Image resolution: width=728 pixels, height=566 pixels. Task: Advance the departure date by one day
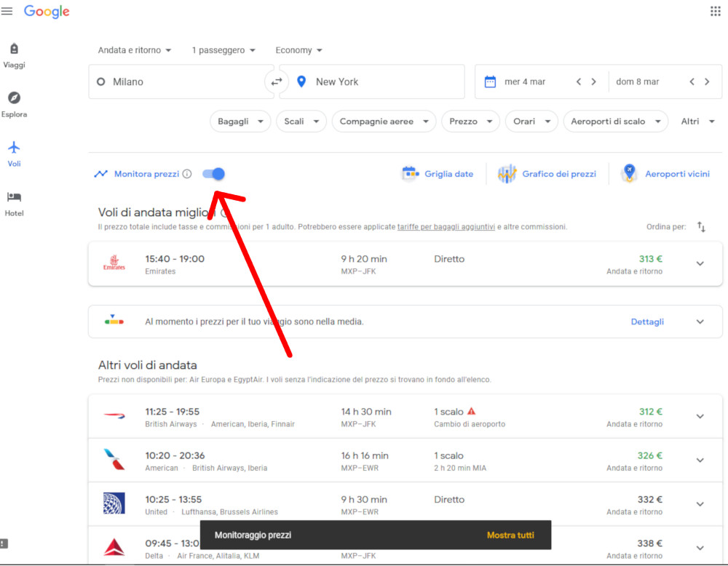(x=594, y=82)
